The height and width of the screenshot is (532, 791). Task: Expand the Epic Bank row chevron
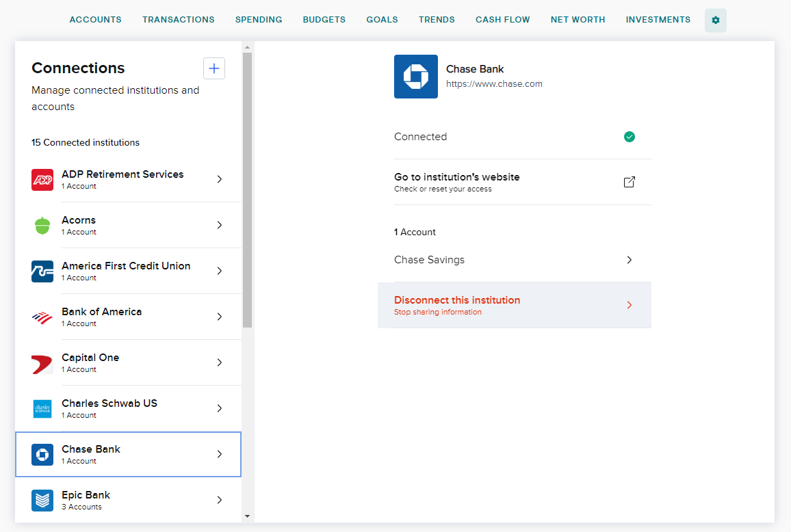click(x=220, y=501)
